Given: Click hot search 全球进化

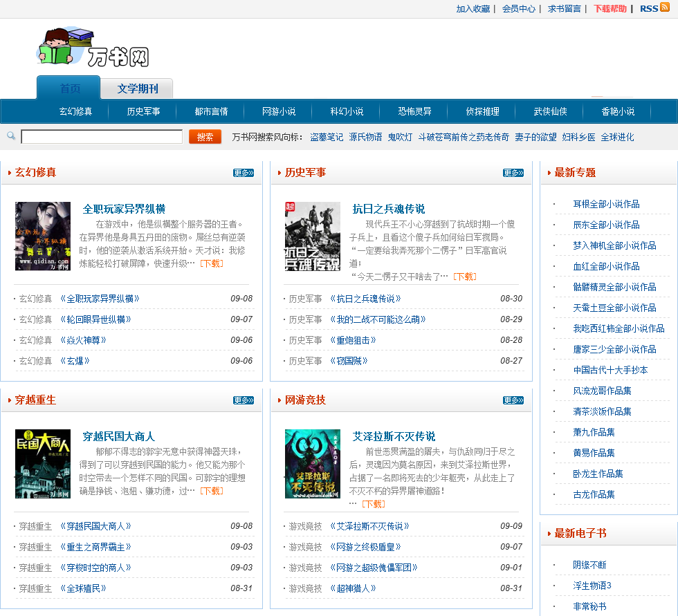Looking at the screenshot, I should pos(617,137).
